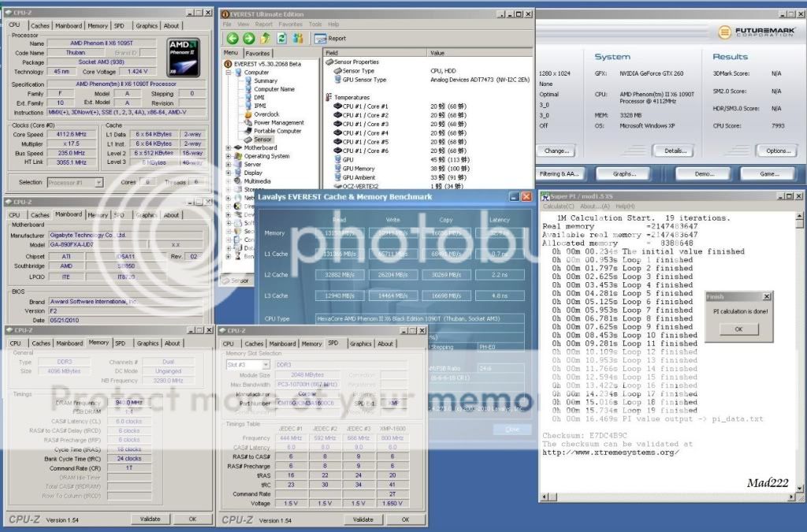The image size is (807, 532).
Task: Click the users icon in EVEREST toolbar
Action: coord(298,38)
